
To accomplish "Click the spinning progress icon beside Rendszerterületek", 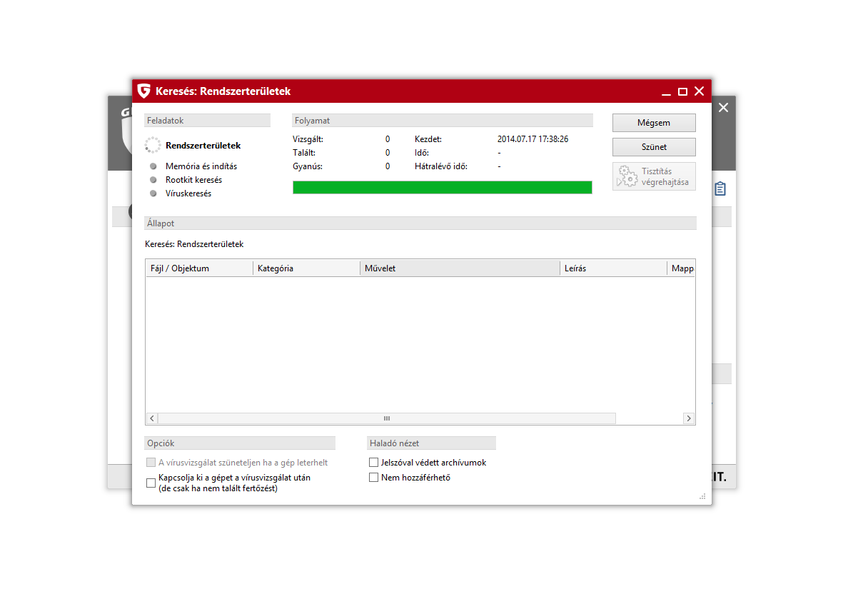I will click(x=153, y=146).
